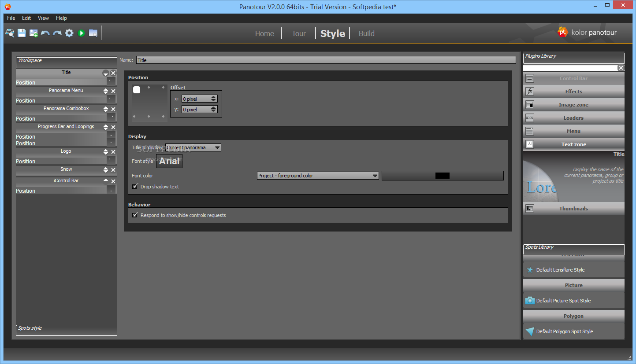Expand the Loaders plugin category

[x=574, y=118]
